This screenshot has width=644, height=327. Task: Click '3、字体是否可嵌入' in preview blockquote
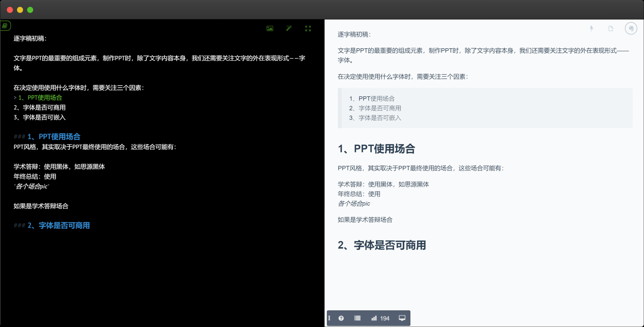[375, 118]
